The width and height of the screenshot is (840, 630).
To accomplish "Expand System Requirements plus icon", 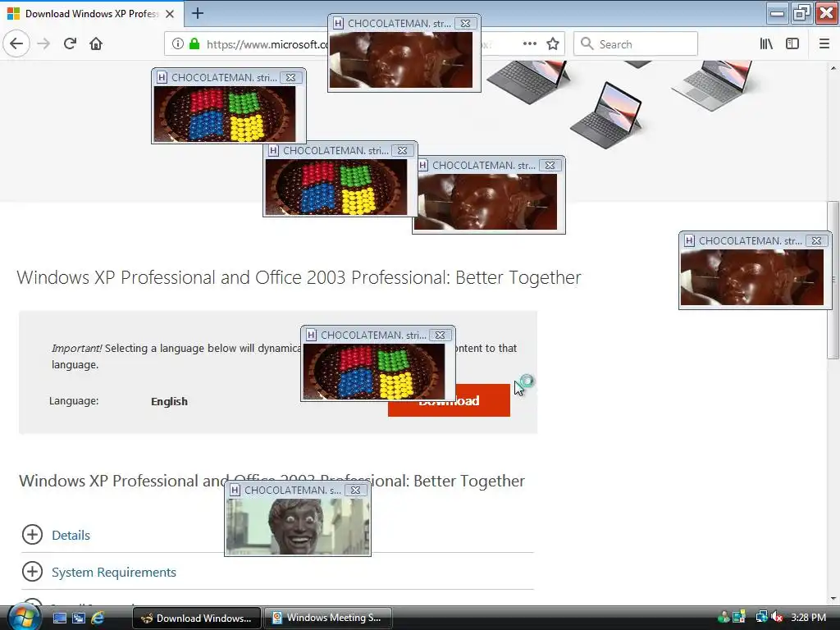I will 32,572.
